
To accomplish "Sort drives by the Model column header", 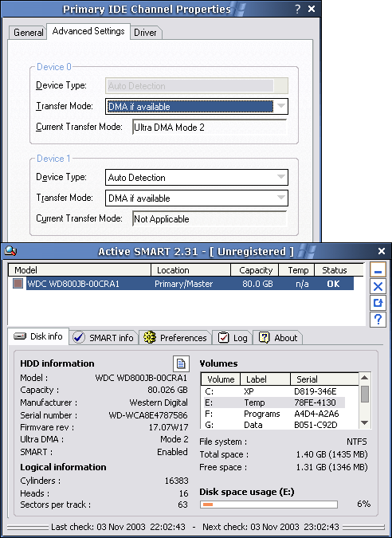I will [80, 270].
